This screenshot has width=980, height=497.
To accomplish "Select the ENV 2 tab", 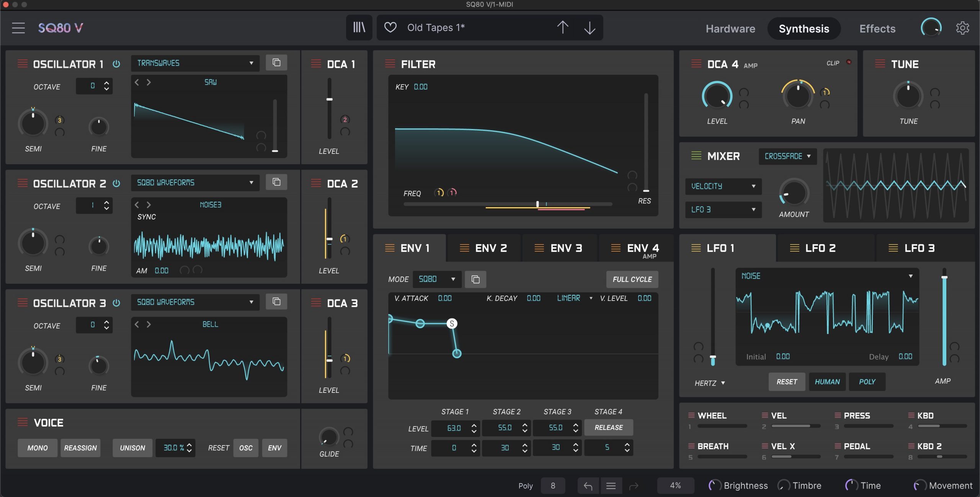I will (484, 248).
